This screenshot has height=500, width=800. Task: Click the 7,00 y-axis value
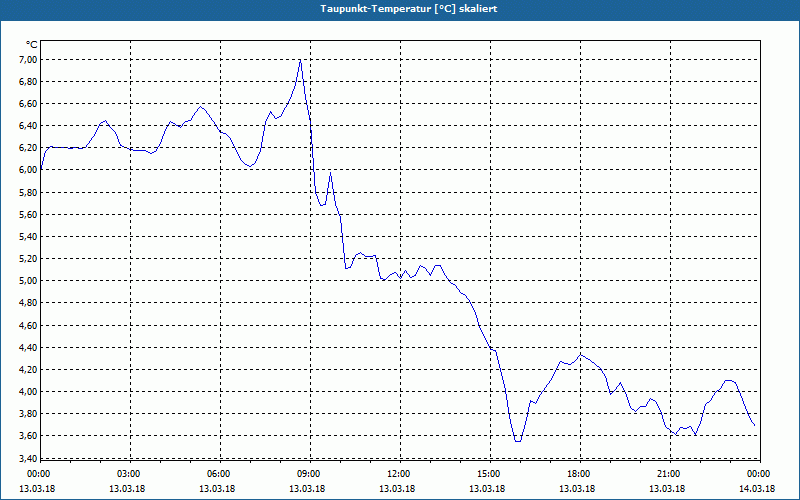29,60
